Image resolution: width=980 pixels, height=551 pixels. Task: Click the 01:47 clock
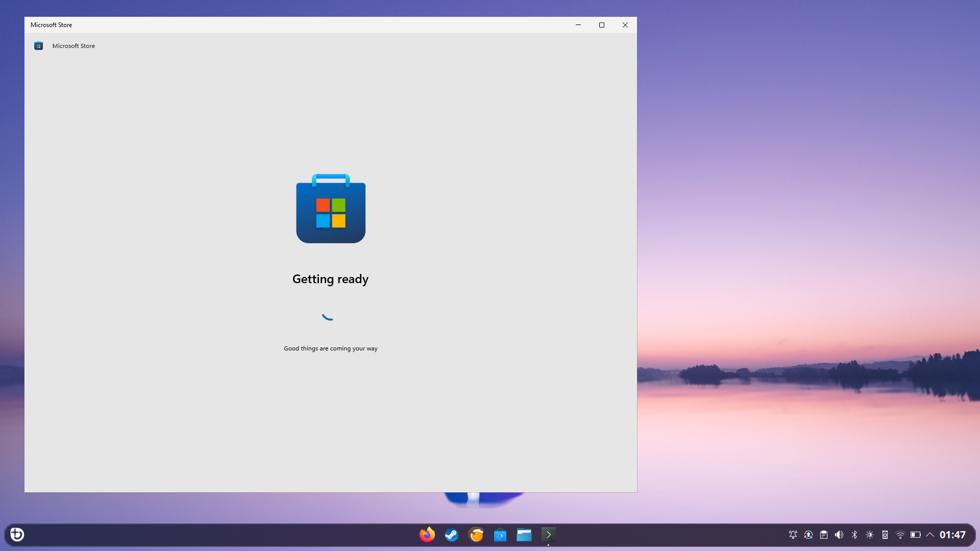pyautogui.click(x=952, y=535)
